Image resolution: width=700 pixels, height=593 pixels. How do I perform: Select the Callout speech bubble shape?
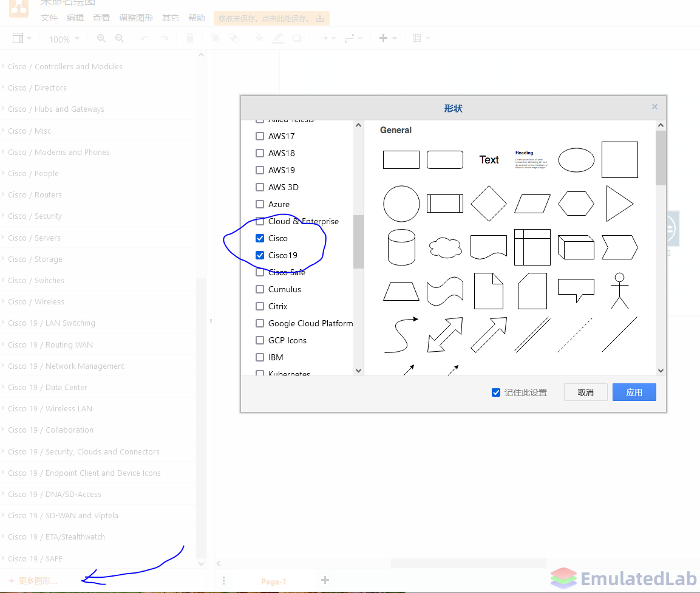tap(576, 291)
